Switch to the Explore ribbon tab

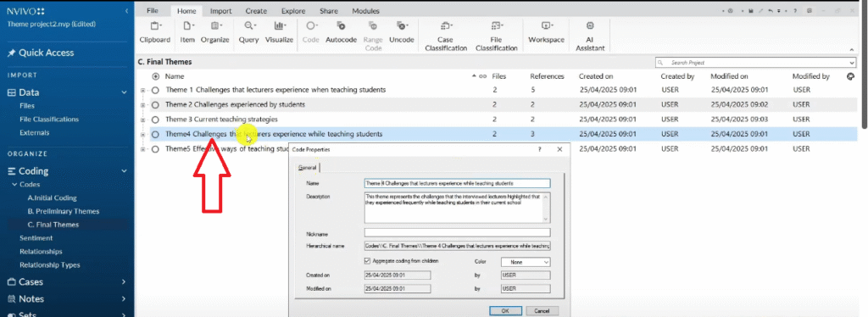294,10
